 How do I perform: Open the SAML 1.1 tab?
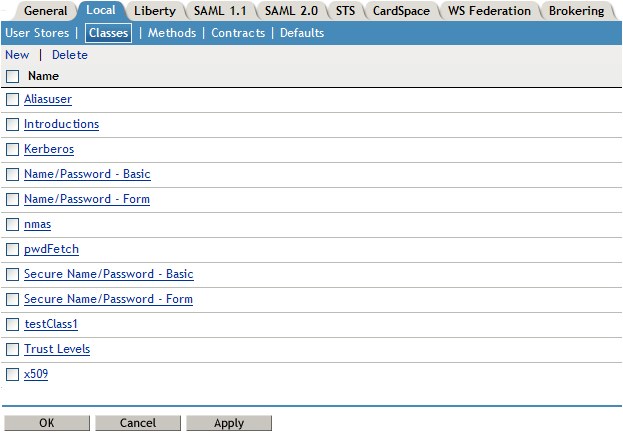click(x=220, y=11)
